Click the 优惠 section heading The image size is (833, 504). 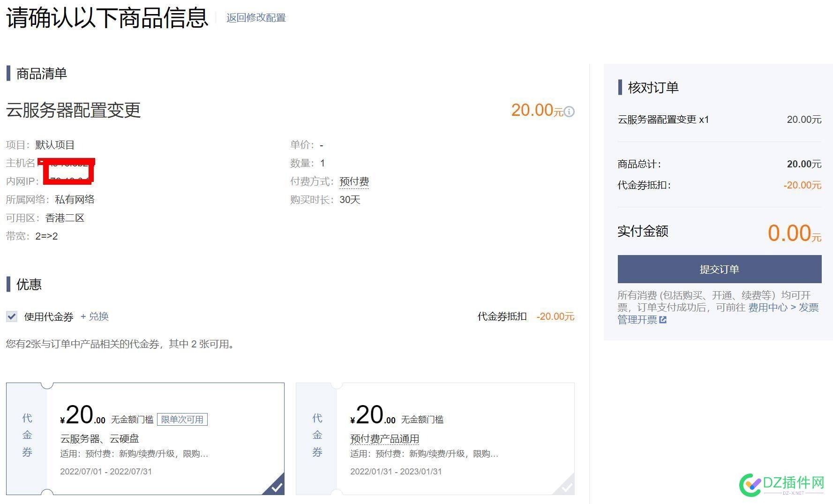pos(29,285)
